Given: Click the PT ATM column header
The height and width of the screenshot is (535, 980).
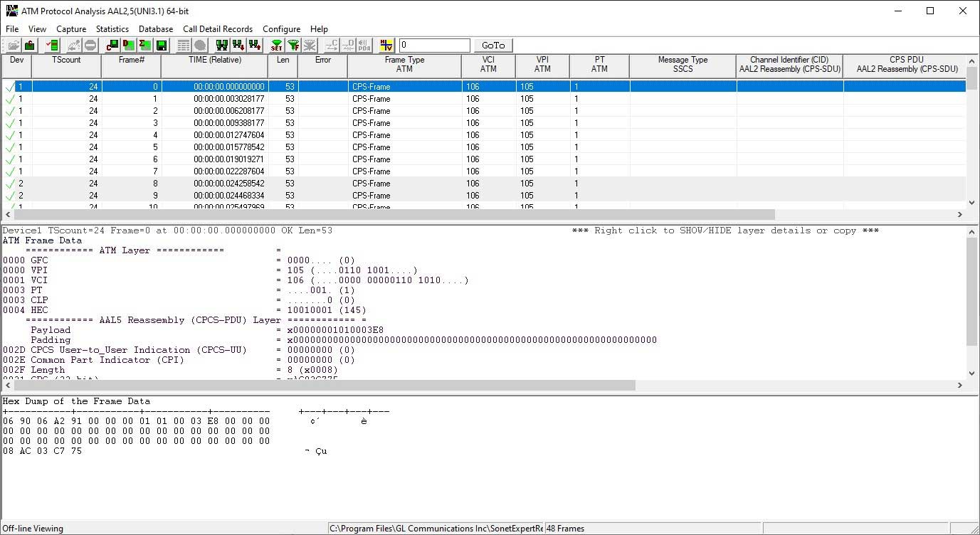Looking at the screenshot, I should (x=599, y=66).
